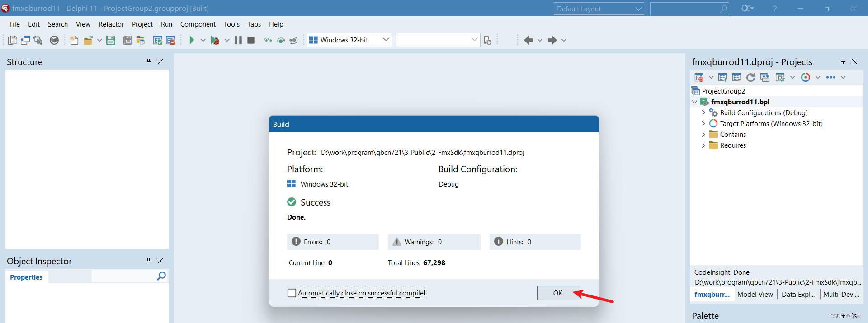The image size is (868, 323).
Task: Click the Run with Debugging bug icon
Action: [216, 40]
